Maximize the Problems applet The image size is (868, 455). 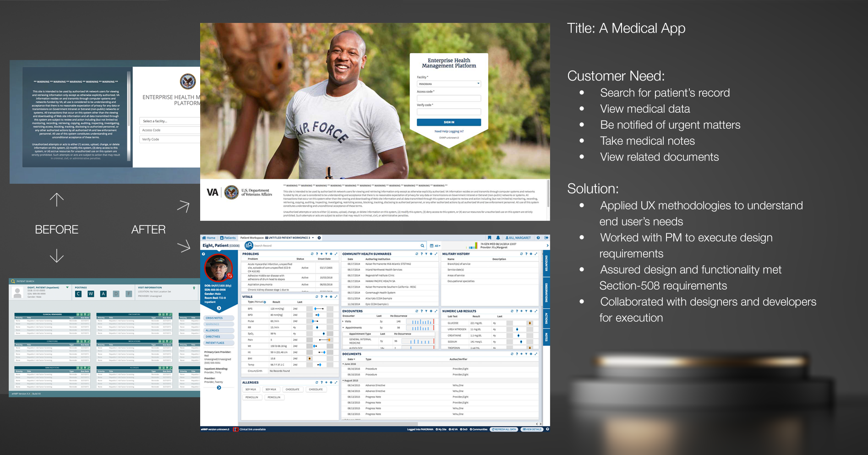(x=336, y=254)
